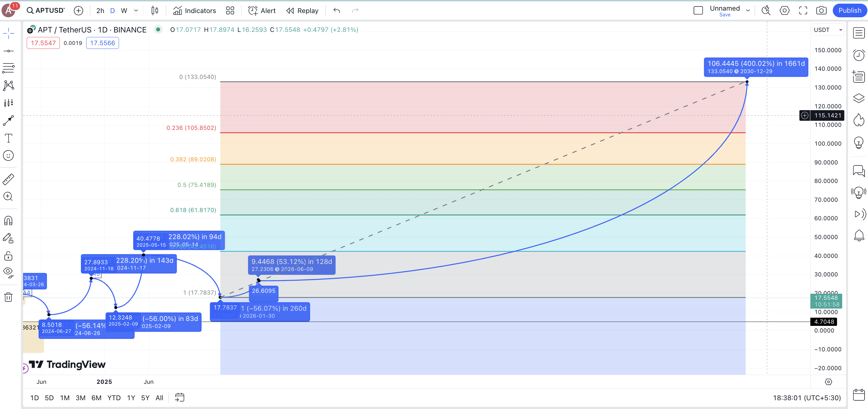Click the 17.5566 buy price box

pyautogui.click(x=103, y=43)
